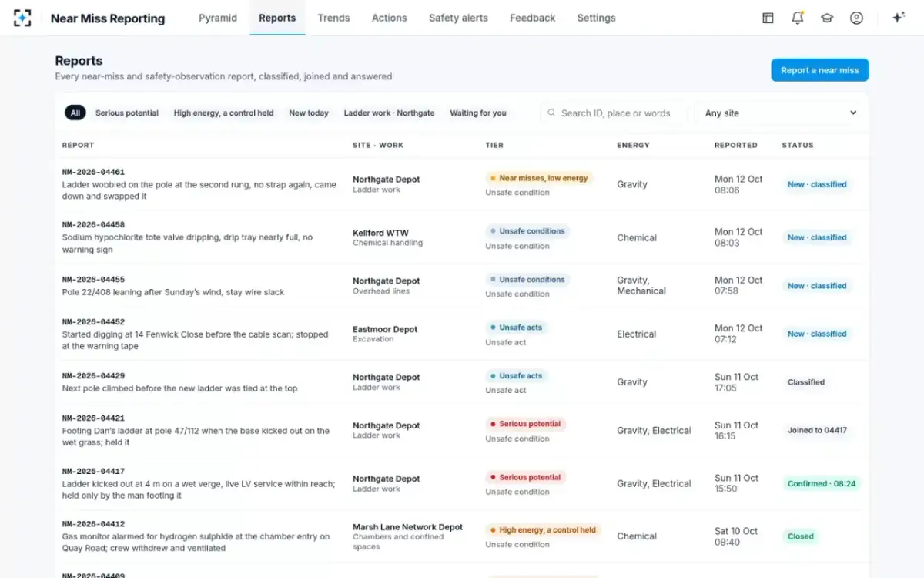Toggle the Waiting for you filter
The height and width of the screenshot is (578, 924).
tap(478, 113)
